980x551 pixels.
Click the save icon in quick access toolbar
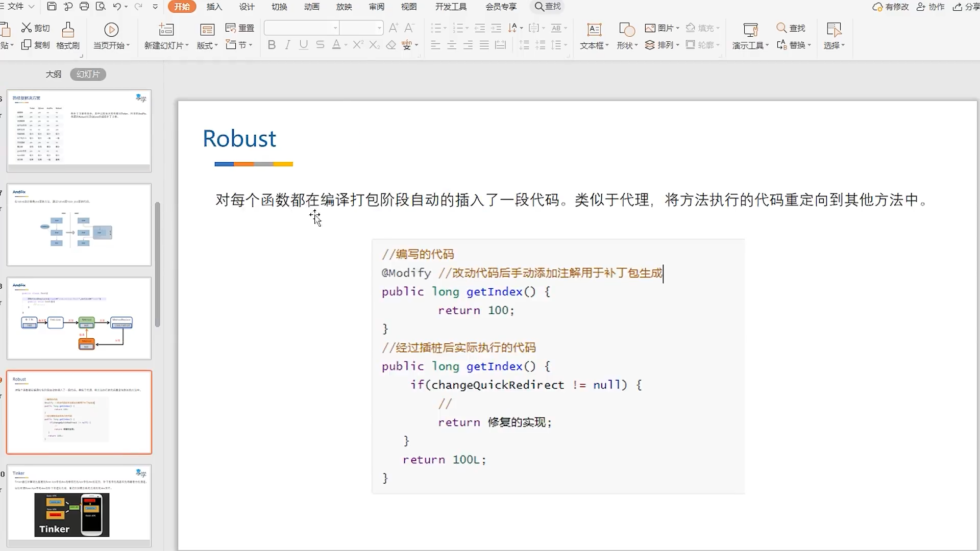click(52, 7)
